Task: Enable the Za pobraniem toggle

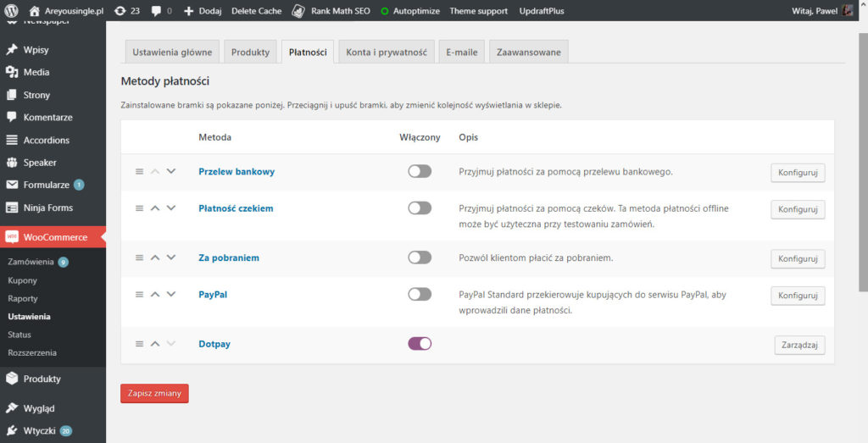Action: 420,257
